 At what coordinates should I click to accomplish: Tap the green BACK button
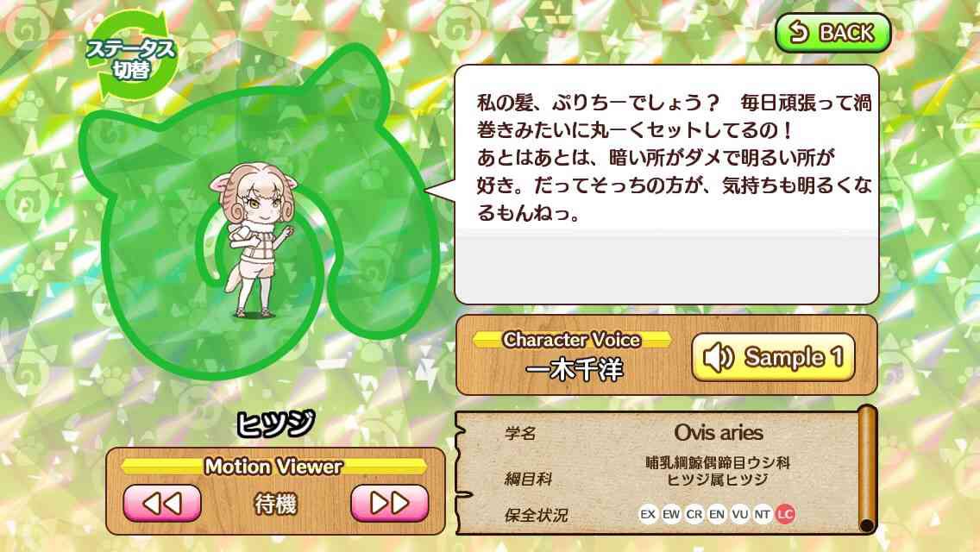(x=832, y=33)
